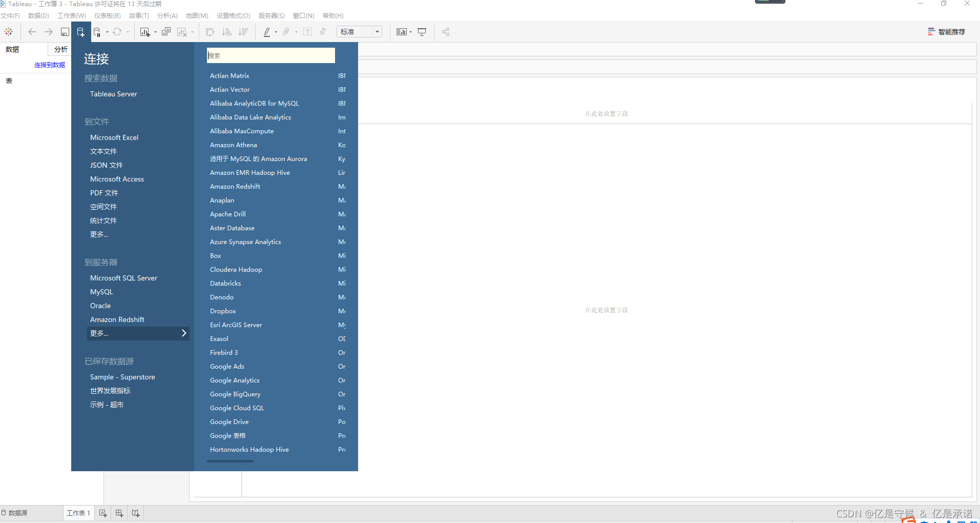Click the highlight pen icon
Viewport: 980px width, 523px height.
coord(267,32)
